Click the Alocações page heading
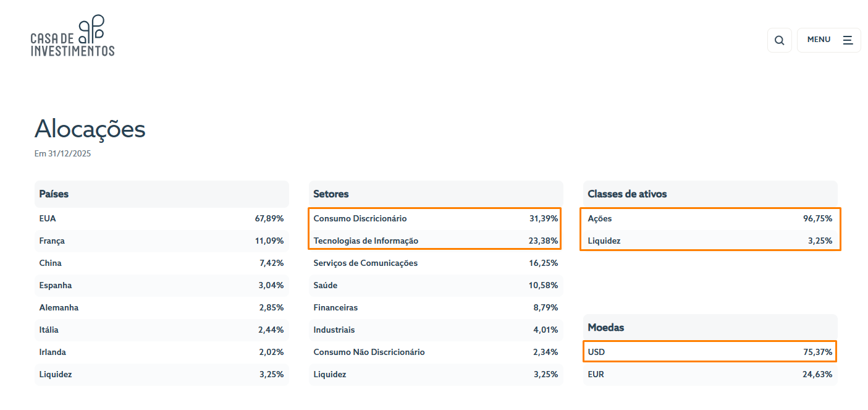868x410 pixels. click(90, 129)
